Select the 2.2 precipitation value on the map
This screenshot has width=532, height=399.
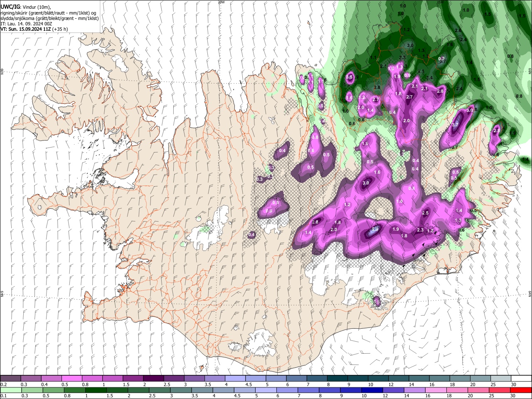pyautogui.click(x=402, y=57)
